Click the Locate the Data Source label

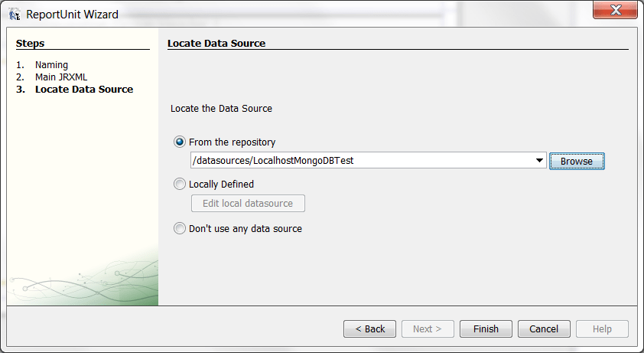pyautogui.click(x=221, y=109)
